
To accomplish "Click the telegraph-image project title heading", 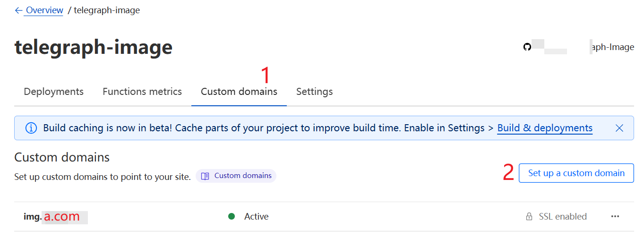I will coord(94,47).
